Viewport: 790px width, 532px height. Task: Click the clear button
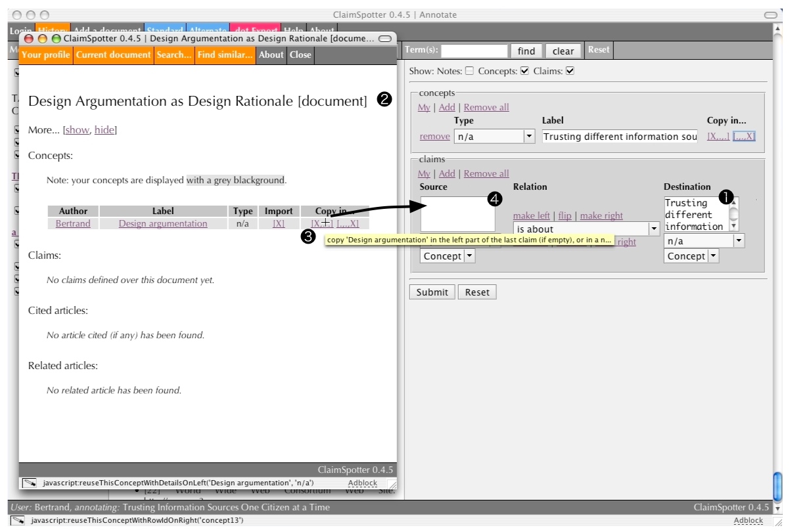[x=563, y=51]
